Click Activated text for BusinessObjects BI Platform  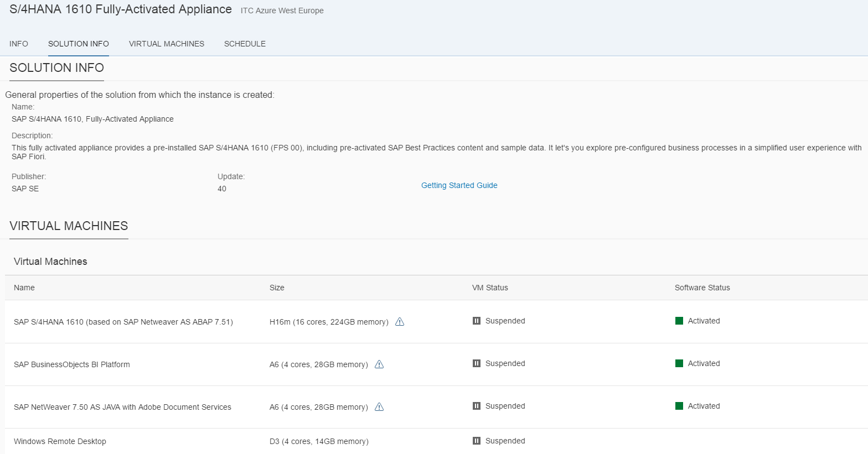tap(704, 363)
